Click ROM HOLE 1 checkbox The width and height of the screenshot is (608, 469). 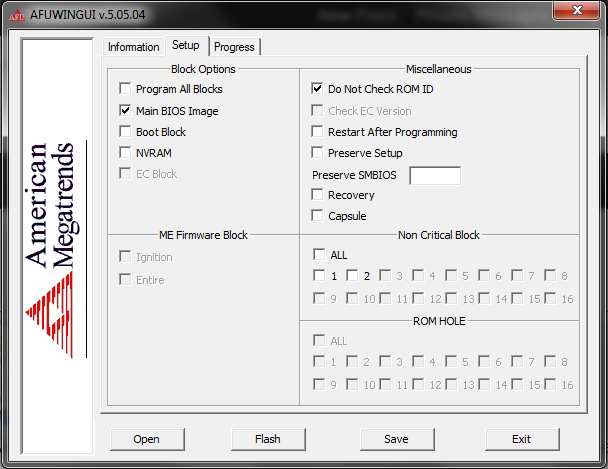pyautogui.click(x=319, y=361)
